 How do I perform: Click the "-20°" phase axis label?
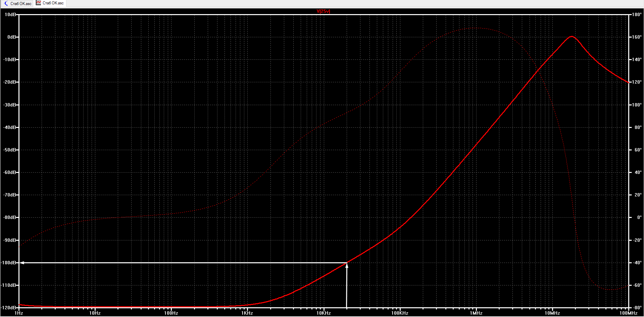tap(637, 240)
